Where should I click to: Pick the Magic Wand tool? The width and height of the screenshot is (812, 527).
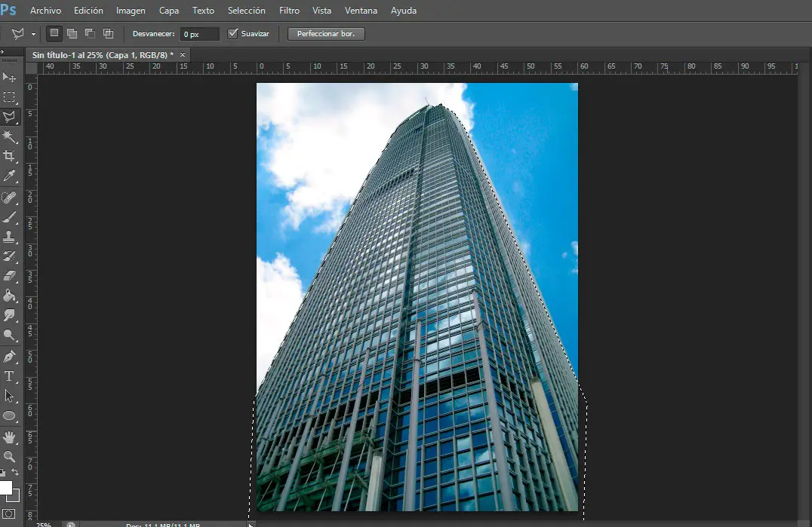[10, 136]
